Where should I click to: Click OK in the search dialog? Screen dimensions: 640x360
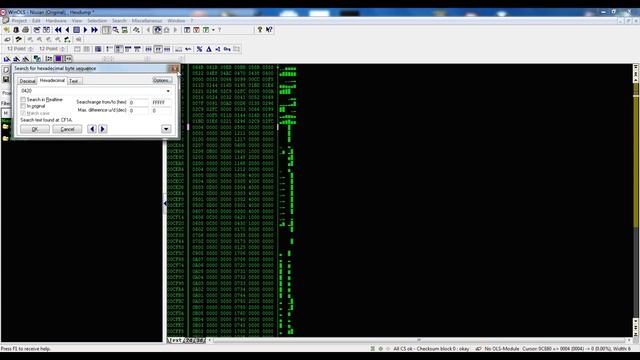click(x=35, y=129)
